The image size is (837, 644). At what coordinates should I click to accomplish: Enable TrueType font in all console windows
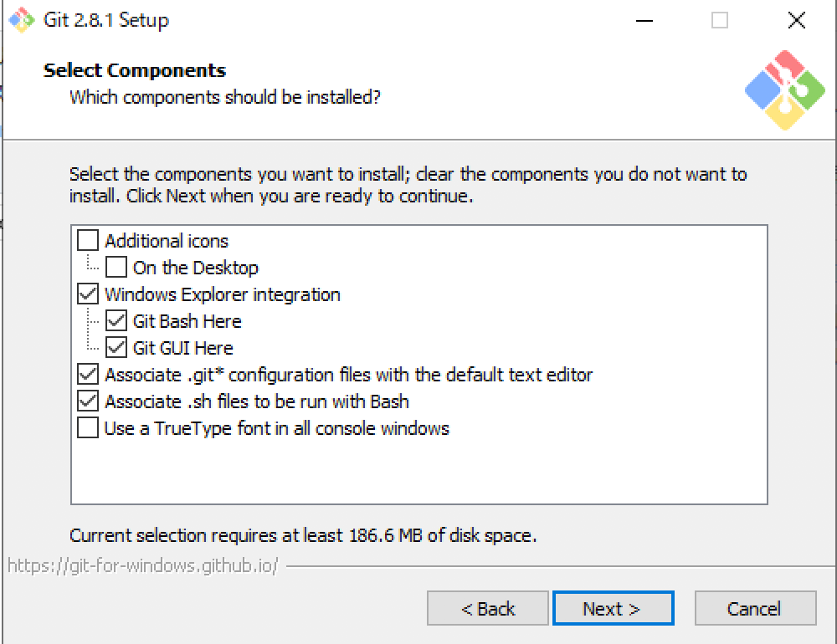tap(88, 427)
